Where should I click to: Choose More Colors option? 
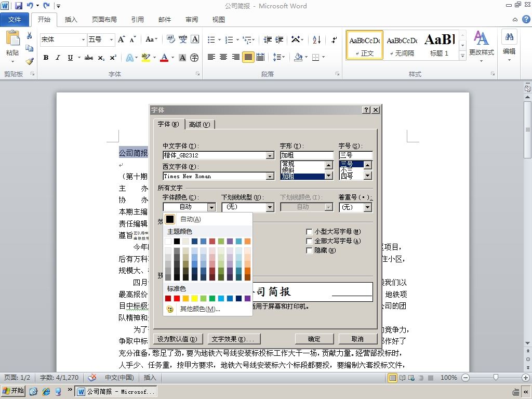[208, 309]
